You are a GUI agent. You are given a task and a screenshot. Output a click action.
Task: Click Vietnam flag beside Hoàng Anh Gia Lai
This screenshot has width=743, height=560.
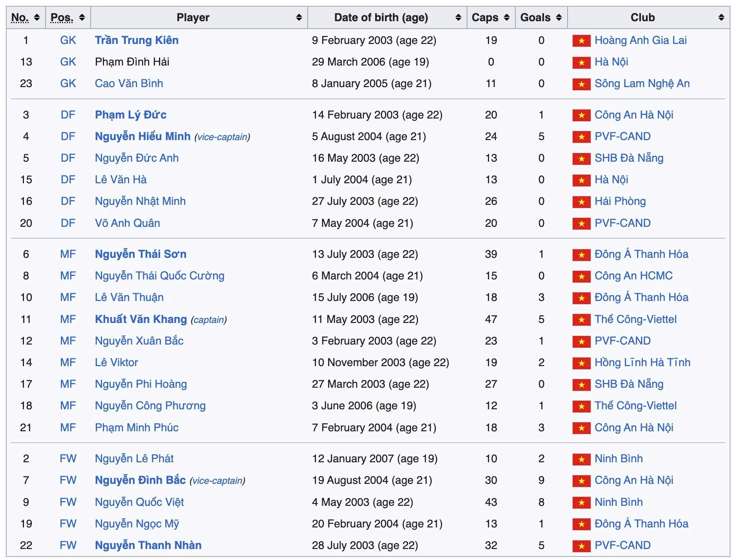581,40
